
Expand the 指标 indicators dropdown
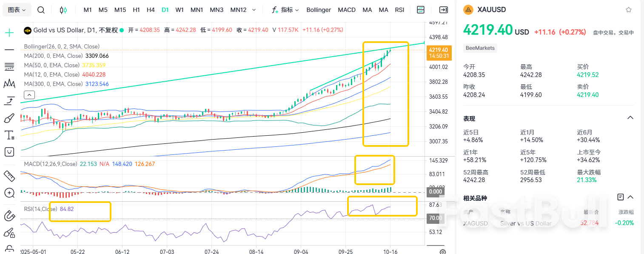[x=285, y=10]
